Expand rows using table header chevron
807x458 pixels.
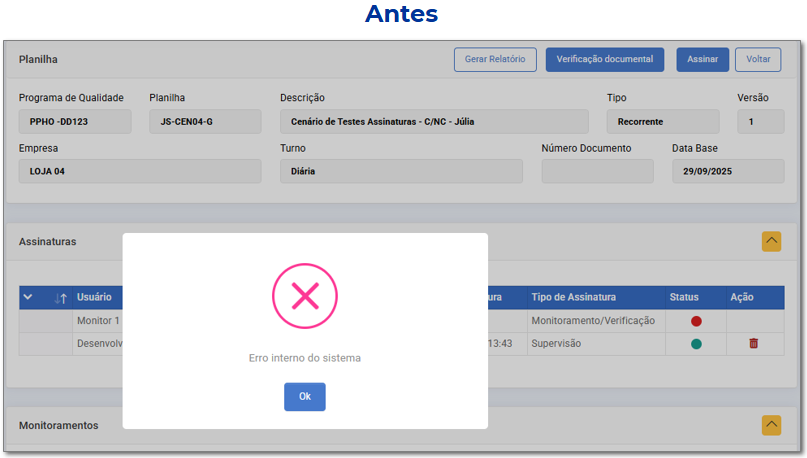(28, 297)
